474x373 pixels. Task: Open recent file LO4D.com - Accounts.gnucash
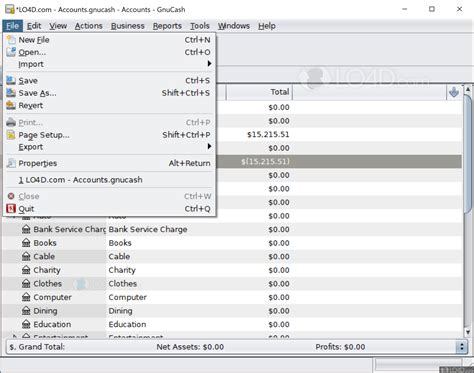point(109,180)
